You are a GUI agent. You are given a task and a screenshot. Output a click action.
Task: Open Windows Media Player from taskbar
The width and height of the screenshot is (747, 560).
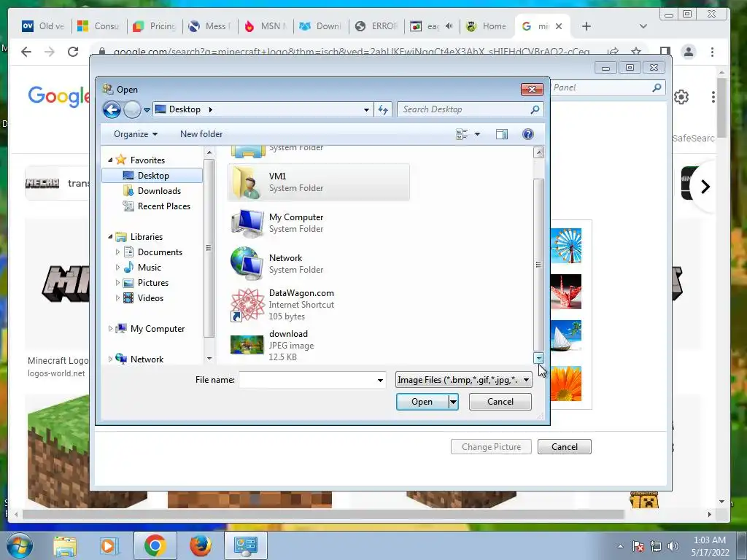pos(108,545)
